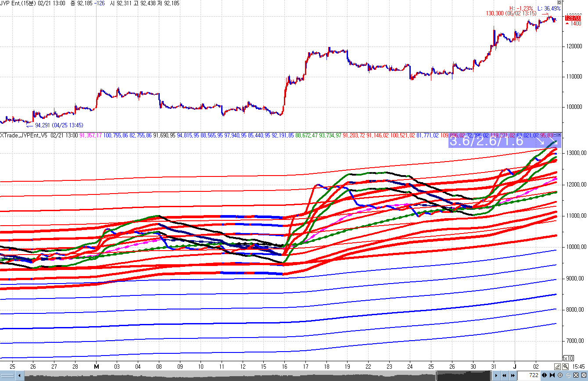Edit the bar count field showing 722

(531, 375)
